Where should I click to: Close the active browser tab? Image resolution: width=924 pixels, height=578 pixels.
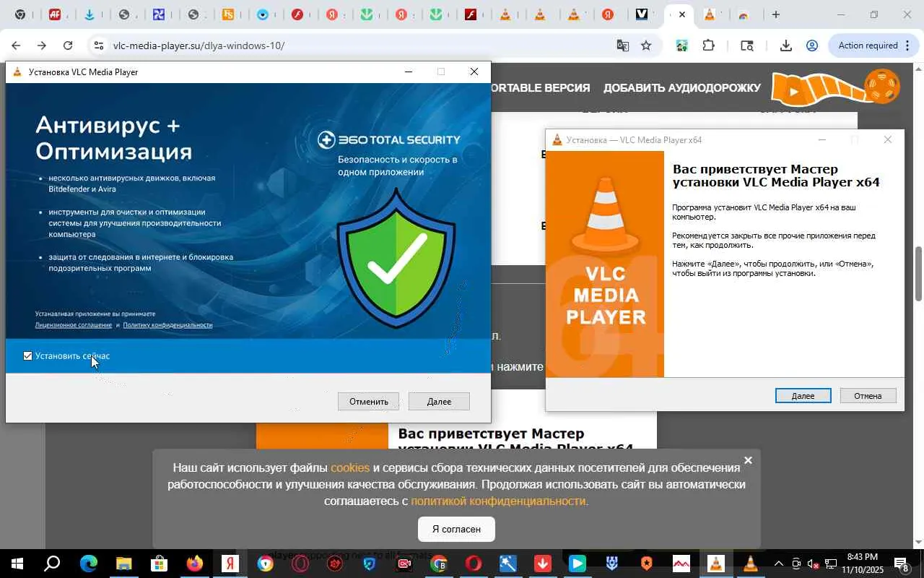[681, 14]
